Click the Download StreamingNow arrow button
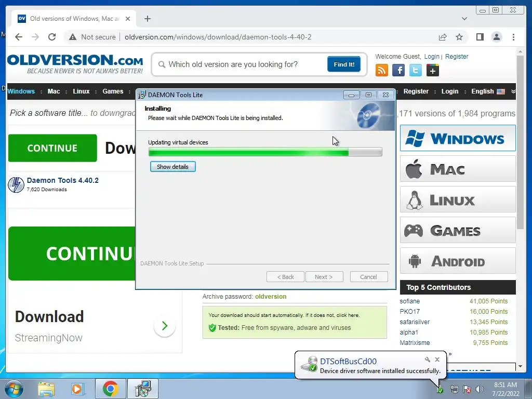Image resolution: width=532 pixels, height=399 pixels. click(165, 326)
